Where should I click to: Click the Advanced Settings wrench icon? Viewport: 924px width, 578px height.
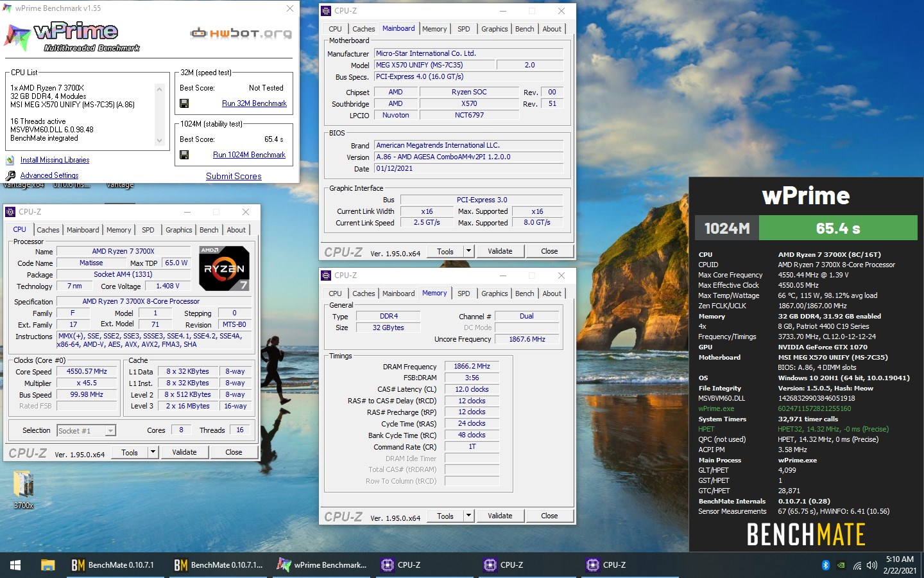click(10, 175)
